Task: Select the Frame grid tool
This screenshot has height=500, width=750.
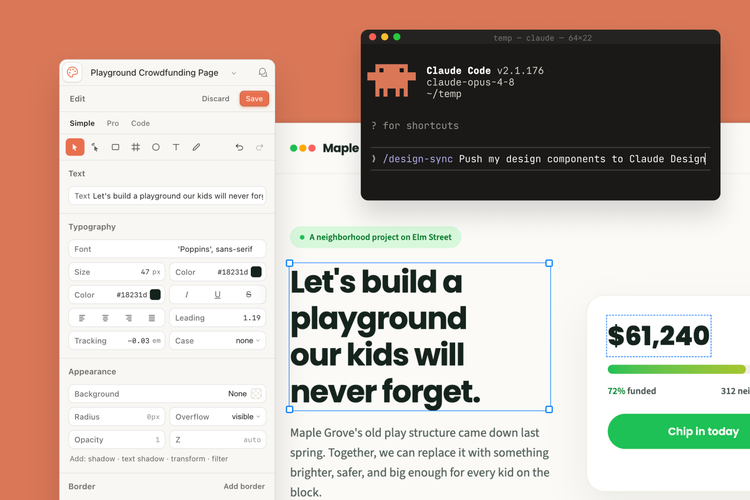Action: [136, 147]
